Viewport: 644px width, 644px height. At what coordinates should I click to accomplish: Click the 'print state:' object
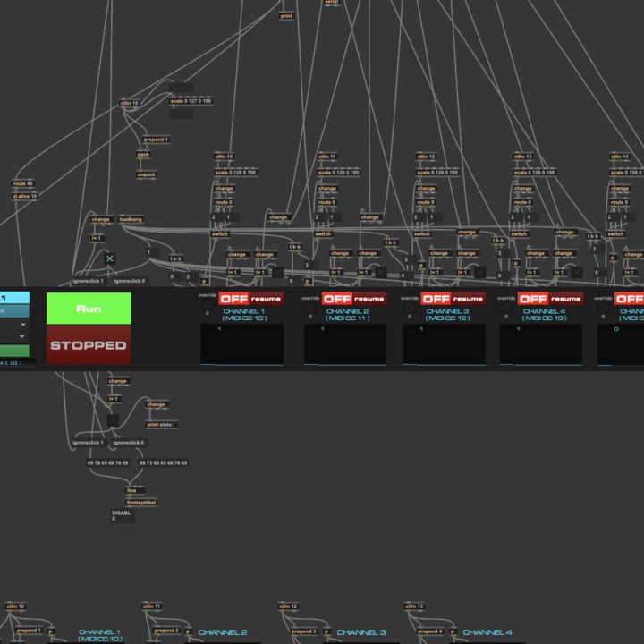161,425
